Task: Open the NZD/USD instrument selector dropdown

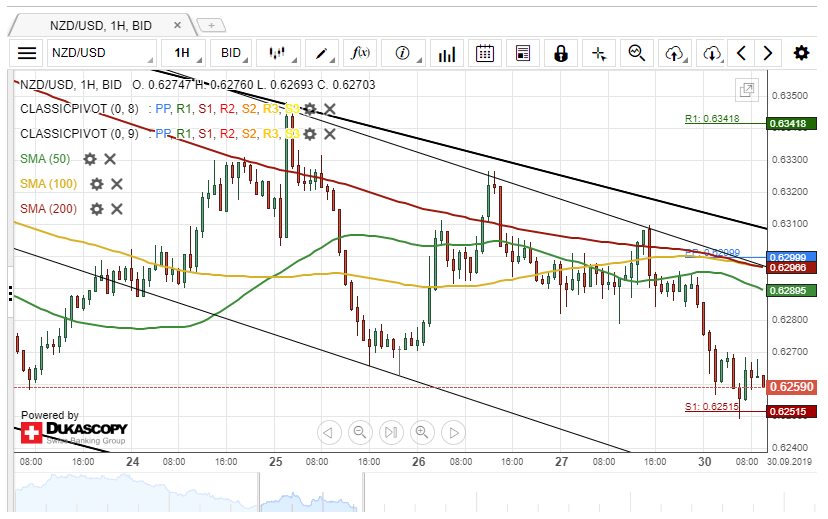Action: click(x=100, y=53)
